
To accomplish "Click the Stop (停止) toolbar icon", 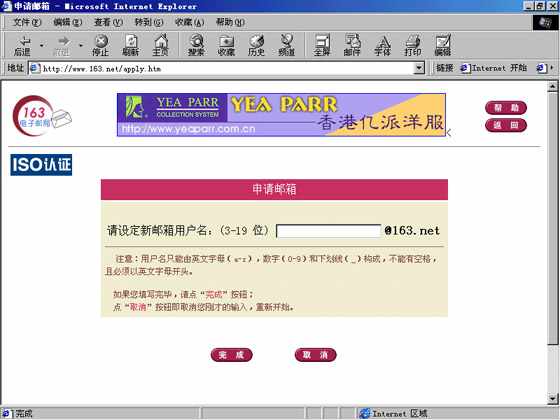I will tap(101, 45).
